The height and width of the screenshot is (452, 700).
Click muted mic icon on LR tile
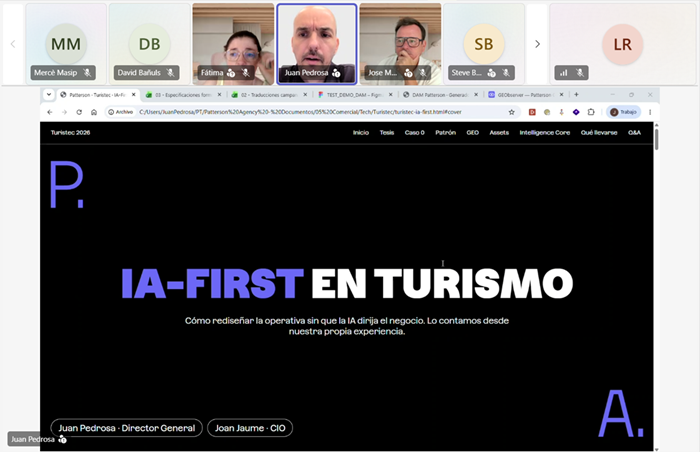tap(579, 72)
